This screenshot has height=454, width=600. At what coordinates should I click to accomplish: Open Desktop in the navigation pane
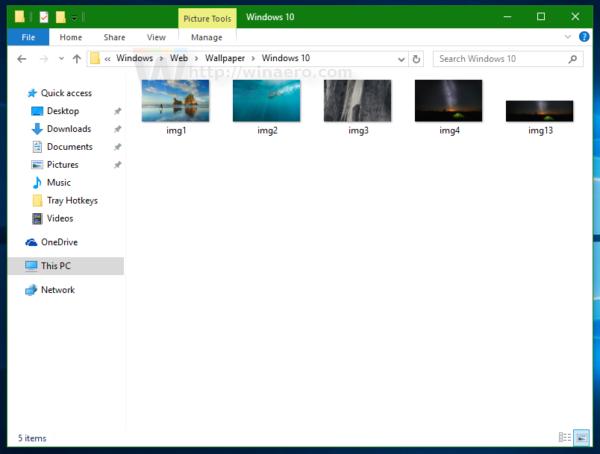63,111
